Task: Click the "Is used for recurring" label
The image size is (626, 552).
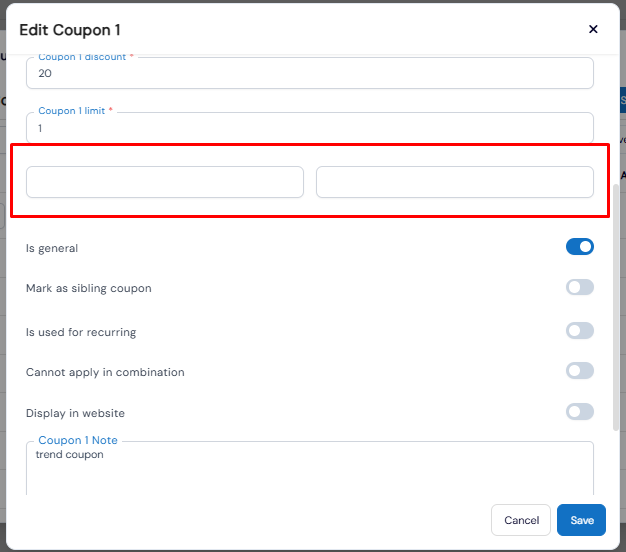Action: click(81, 332)
